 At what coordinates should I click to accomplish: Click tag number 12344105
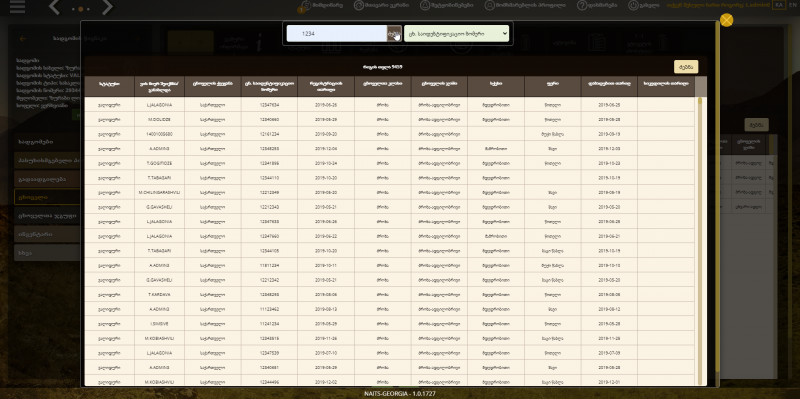[x=269, y=251]
